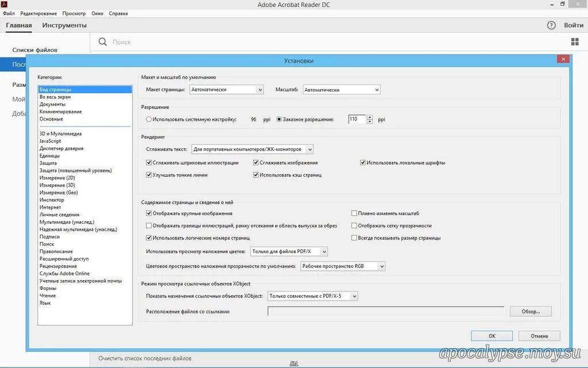Toggle smoothing of line art checkbox
This screenshot has height=368, width=588.
149,163
